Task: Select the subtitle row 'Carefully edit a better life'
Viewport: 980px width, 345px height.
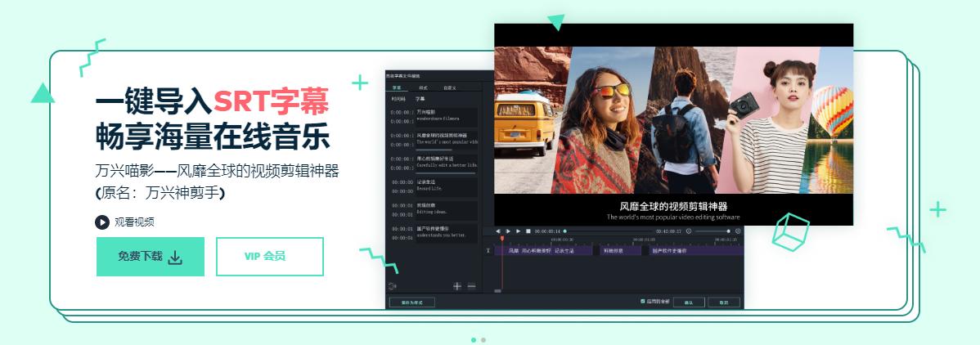Action: (x=447, y=164)
